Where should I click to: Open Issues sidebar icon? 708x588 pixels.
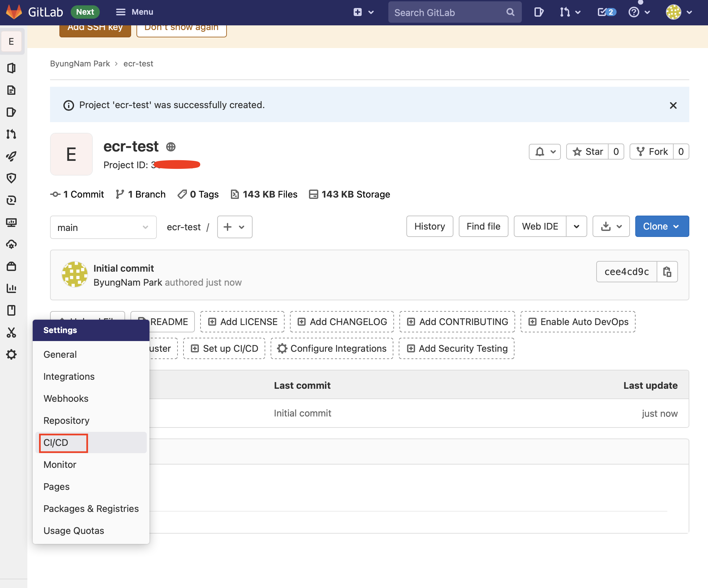pyautogui.click(x=11, y=112)
